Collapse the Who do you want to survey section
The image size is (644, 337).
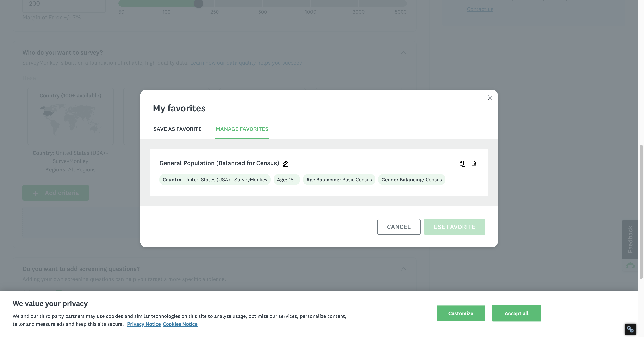[x=403, y=53]
